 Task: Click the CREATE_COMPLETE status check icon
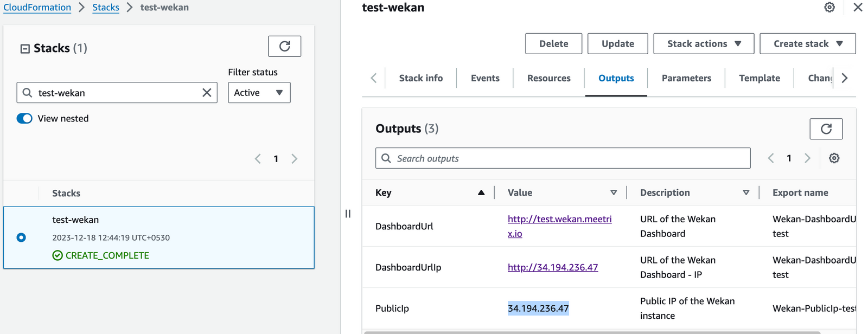(58, 255)
